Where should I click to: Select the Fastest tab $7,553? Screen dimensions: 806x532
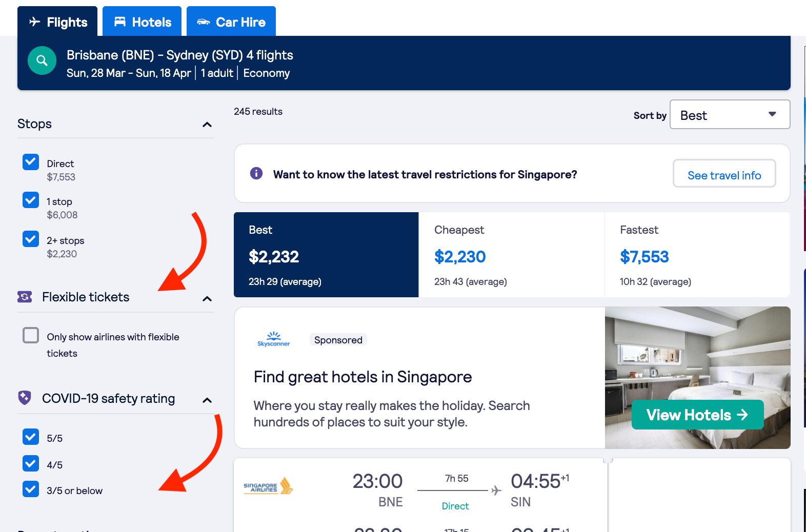697,255
